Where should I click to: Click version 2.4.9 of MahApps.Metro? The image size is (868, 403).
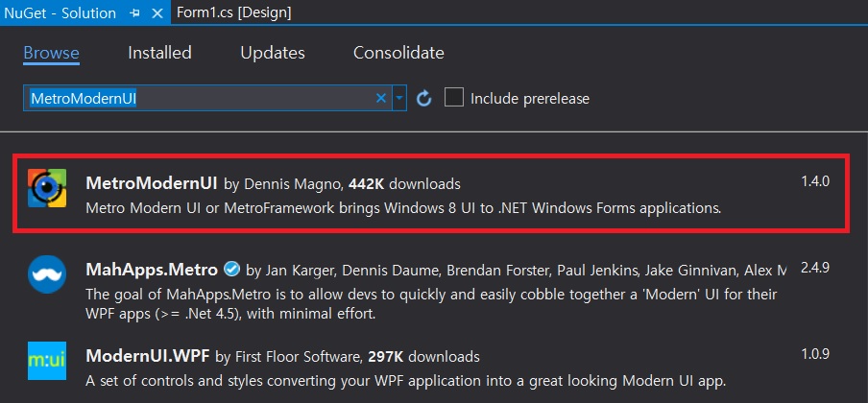click(815, 268)
